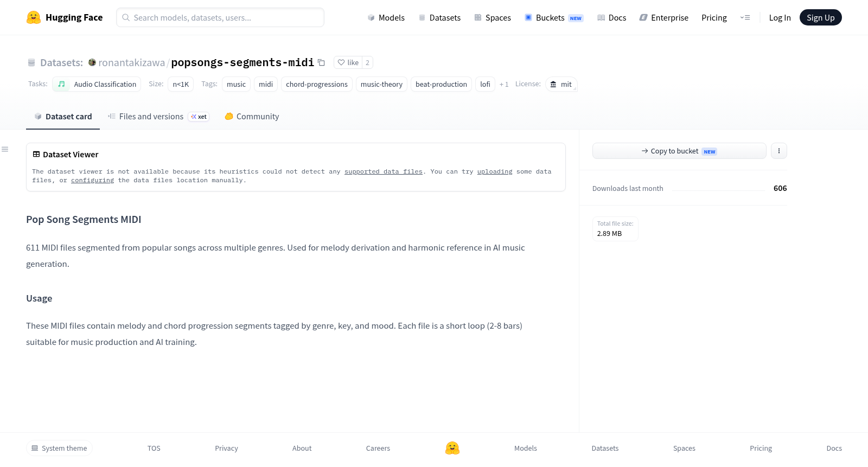Open the supported data files link
The width and height of the screenshot is (868, 467).
pyautogui.click(x=383, y=171)
